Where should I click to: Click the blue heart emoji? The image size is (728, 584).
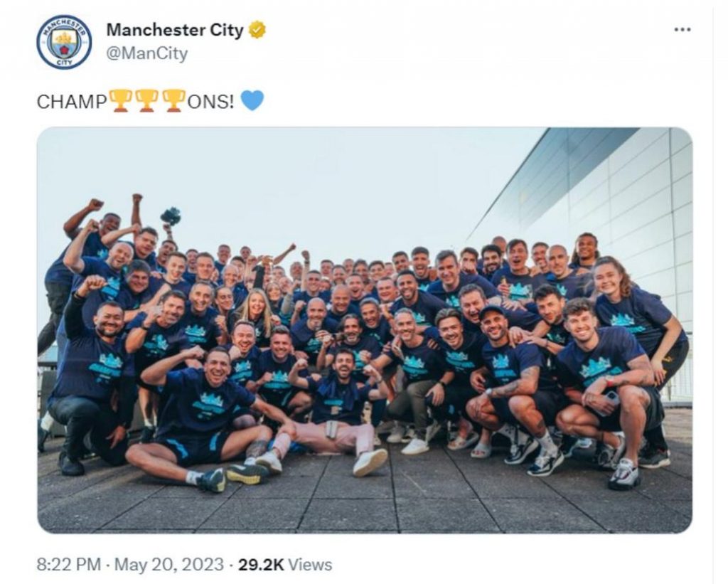[252, 100]
